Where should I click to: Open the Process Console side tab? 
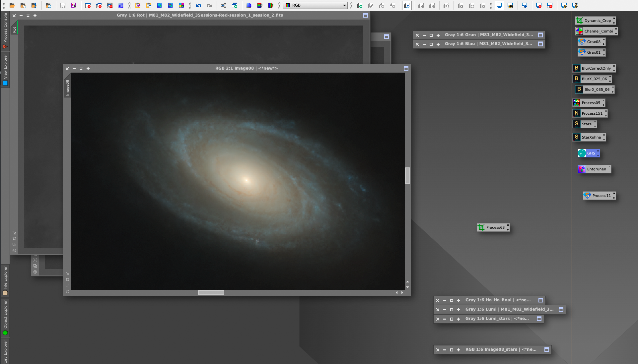click(5, 30)
